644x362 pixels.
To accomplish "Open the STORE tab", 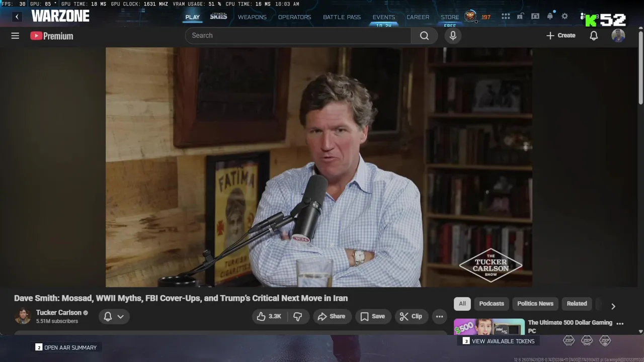I will 450,17.
